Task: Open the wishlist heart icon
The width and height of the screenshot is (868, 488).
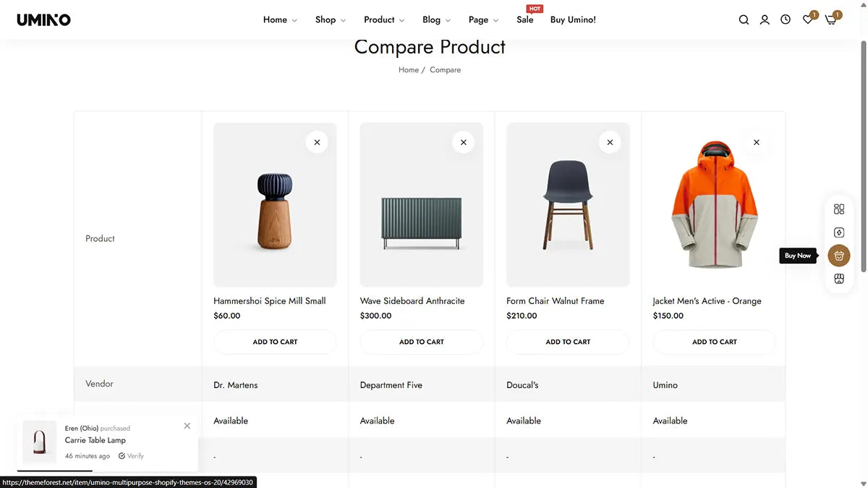Action: (x=807, y=20)
